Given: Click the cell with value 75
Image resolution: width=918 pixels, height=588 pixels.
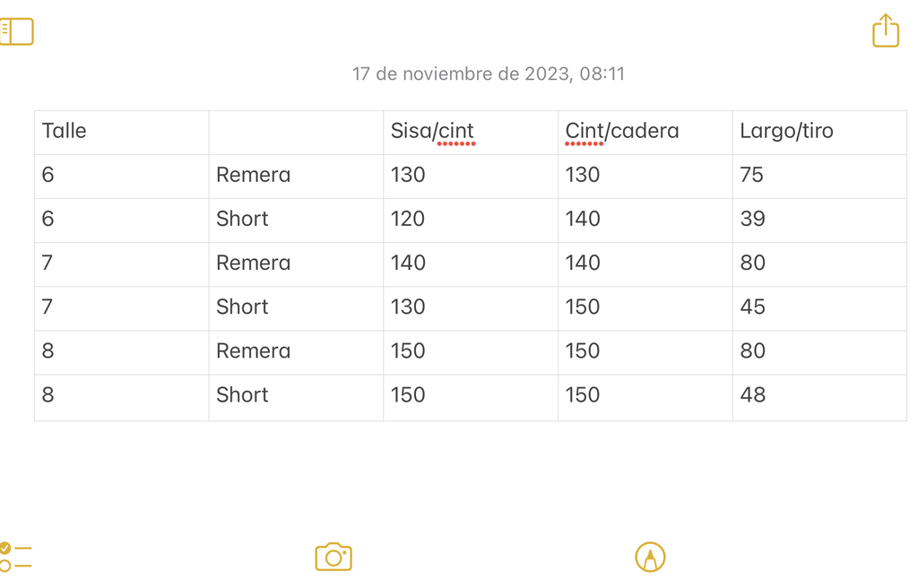Looking at the screenshot, I should tap(819, 177).
